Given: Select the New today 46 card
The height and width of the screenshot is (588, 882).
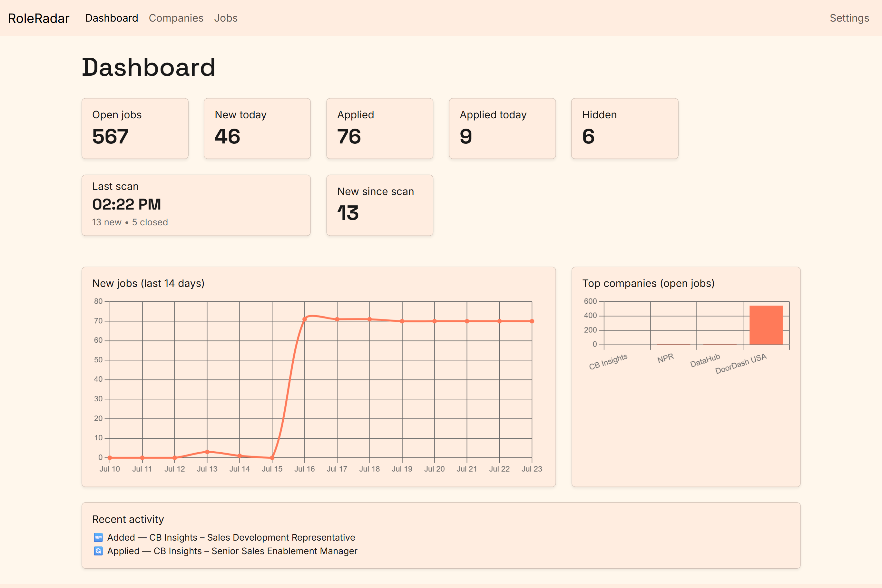Looking at the screenshot, I should point(257,129).
